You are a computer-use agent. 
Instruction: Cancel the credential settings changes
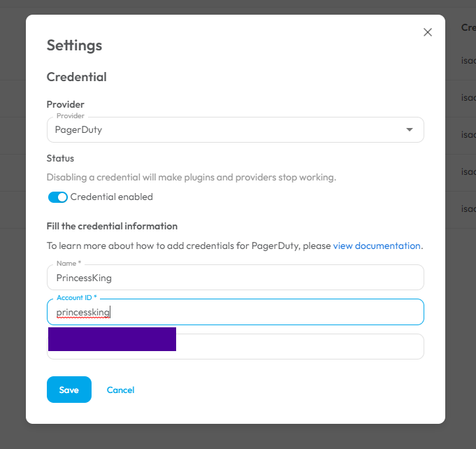pos(120,390)
